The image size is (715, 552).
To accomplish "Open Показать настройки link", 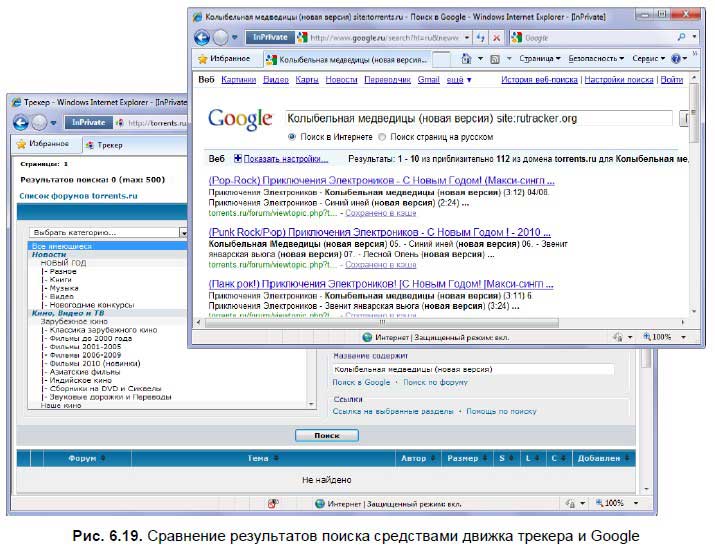I will [285, 159].
